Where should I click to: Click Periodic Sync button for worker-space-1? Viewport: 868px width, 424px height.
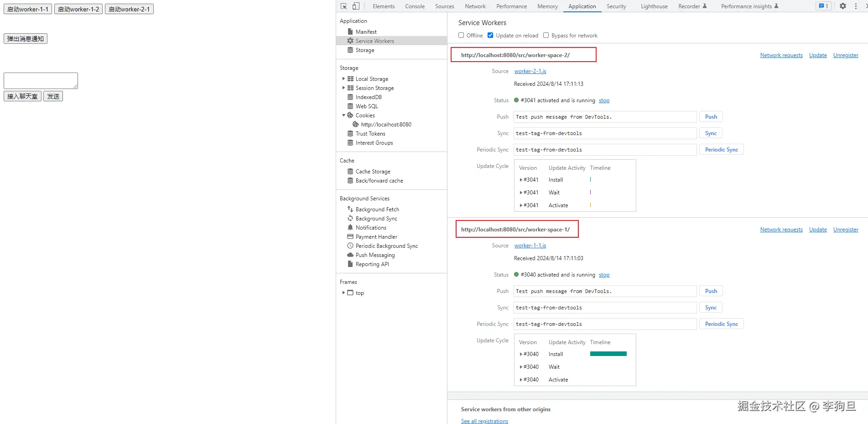click(x=722, y=324)
